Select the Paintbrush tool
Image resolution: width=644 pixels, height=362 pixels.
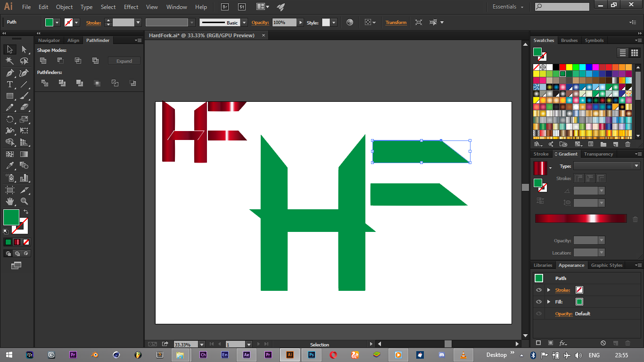24,96
